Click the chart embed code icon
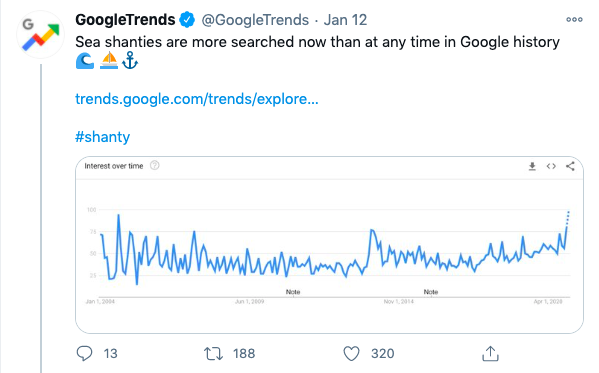The width and height of the screenshot is (599, 373). (x=551, y=166)
